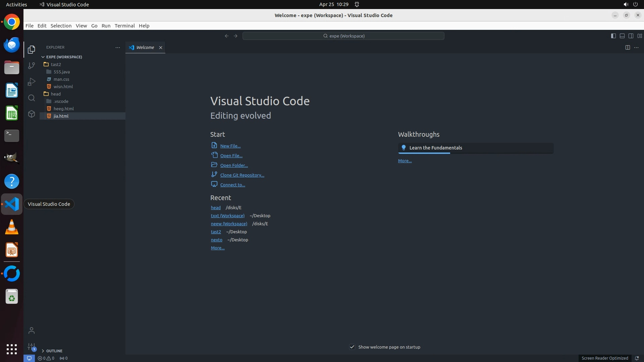Image resolution: width=644 pixels, height=362 pixels.
Task: Click the Clone Git Repository link
Action: pos(242,175)
